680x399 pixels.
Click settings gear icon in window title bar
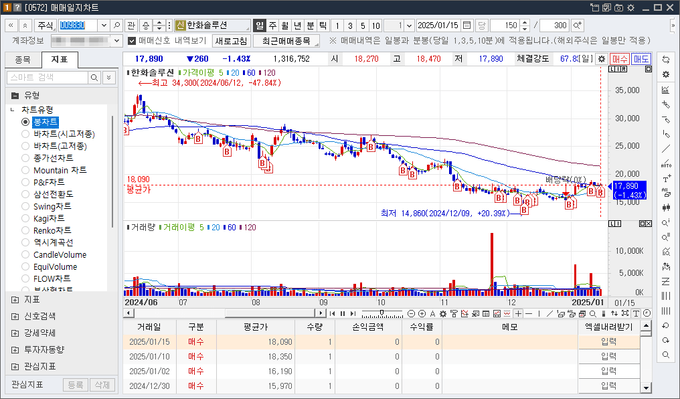(x=631, y=8)
